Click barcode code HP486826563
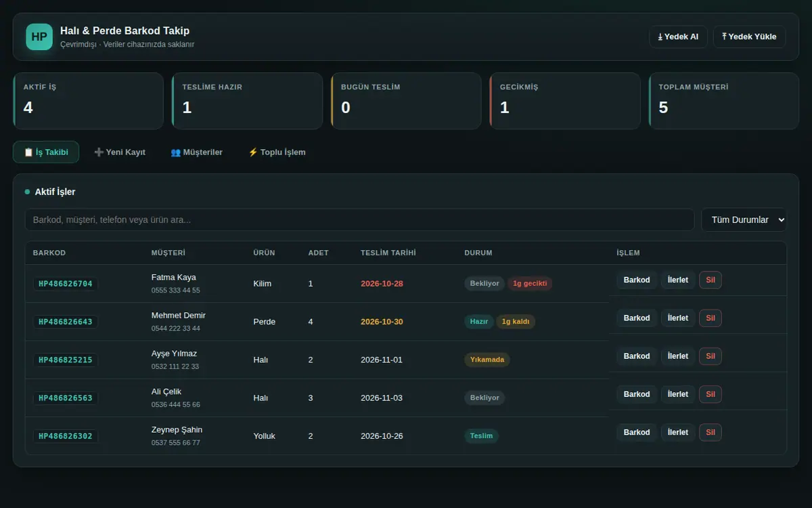The image size is (812, 508). coord(66,398)
